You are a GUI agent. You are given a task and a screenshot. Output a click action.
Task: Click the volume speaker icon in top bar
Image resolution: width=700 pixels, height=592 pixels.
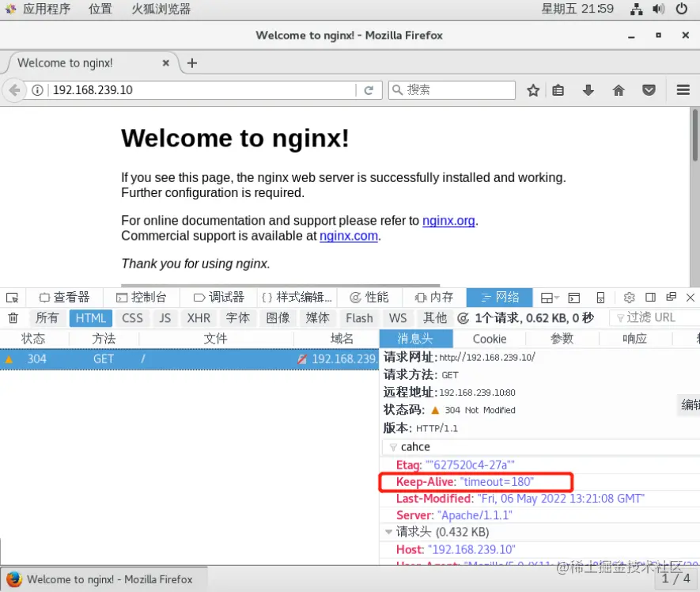point(659,9)
